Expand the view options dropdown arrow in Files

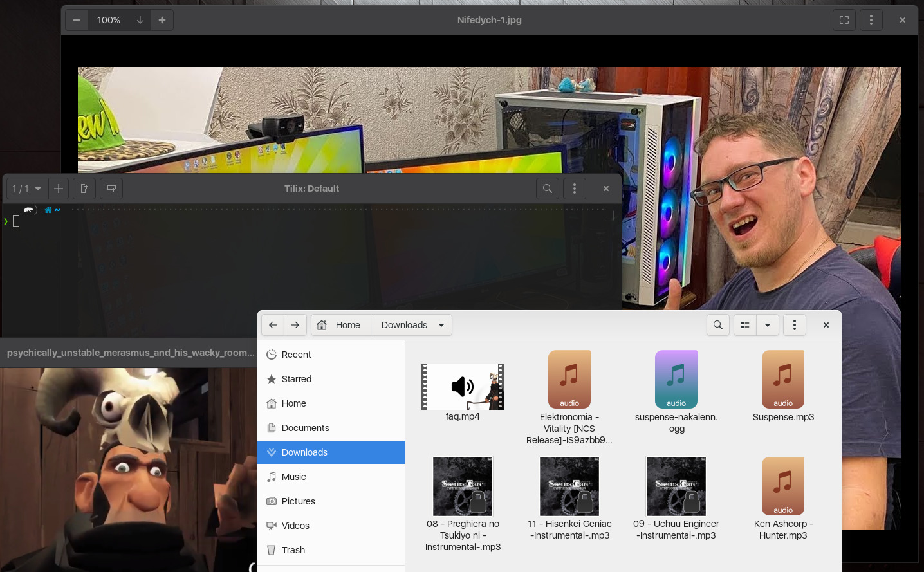[768, 325]
